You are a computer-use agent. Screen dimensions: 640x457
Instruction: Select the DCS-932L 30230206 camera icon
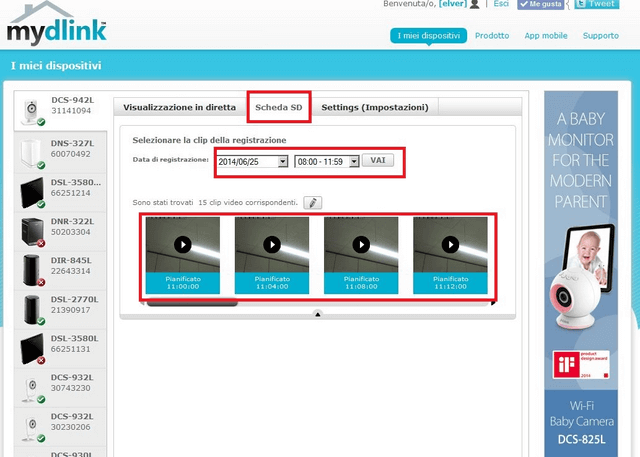[x=32, y=428]
